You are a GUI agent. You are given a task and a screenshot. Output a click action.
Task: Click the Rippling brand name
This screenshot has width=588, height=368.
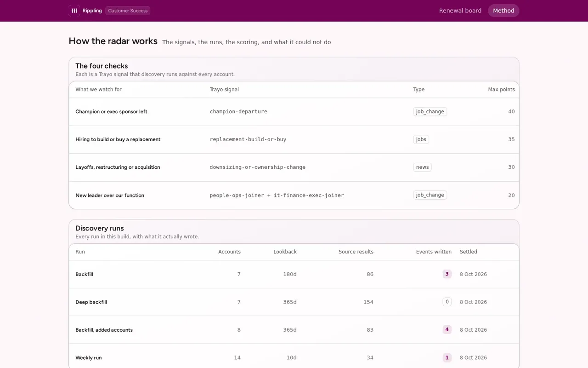click(92, 11)
